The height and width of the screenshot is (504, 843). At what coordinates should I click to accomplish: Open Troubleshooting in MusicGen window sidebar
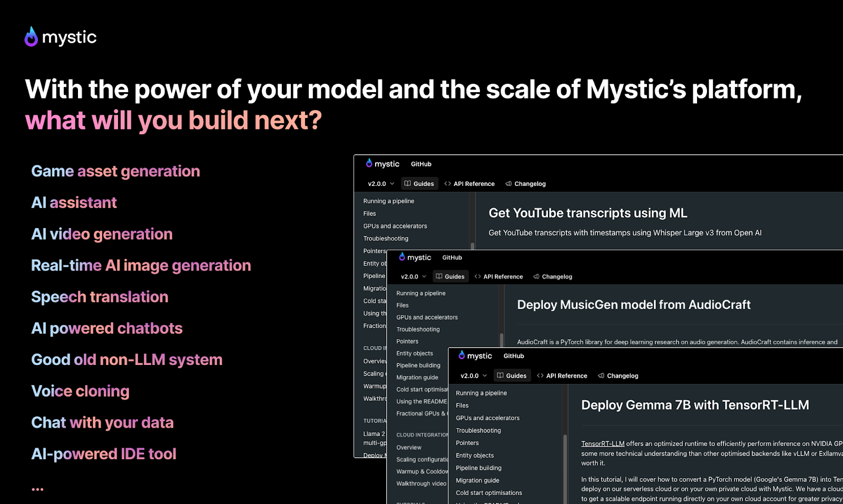point(418,330)
